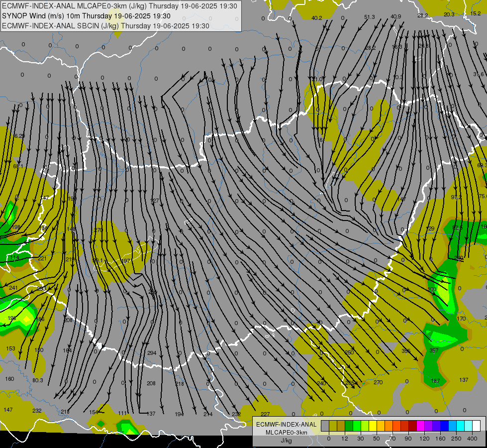Click the legend tick label 70

point(392,439)
